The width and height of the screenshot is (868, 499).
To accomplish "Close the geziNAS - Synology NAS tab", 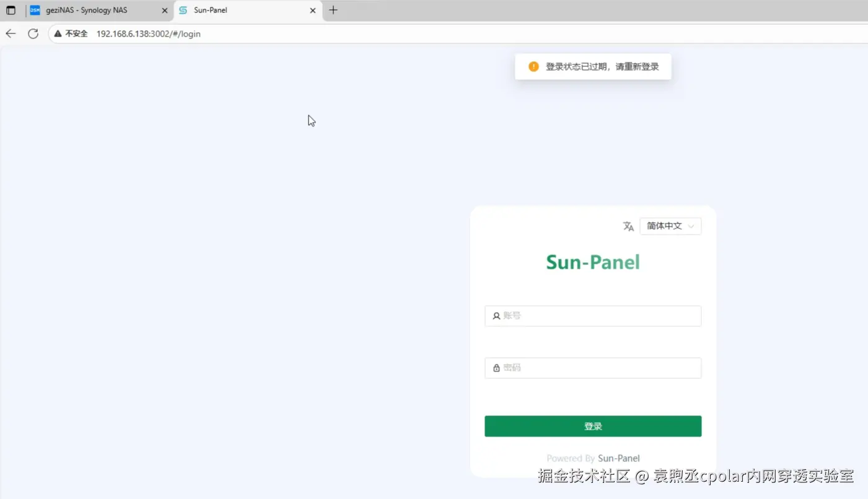I will point(164,11).
